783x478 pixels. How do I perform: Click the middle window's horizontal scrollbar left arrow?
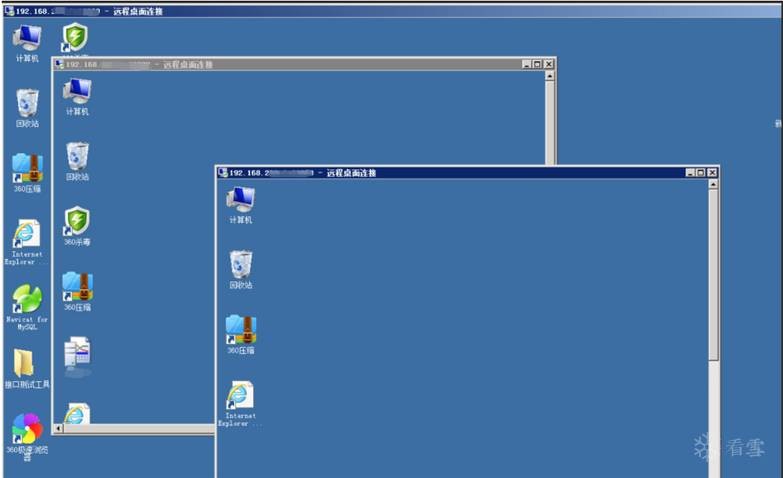click(58, 428)
